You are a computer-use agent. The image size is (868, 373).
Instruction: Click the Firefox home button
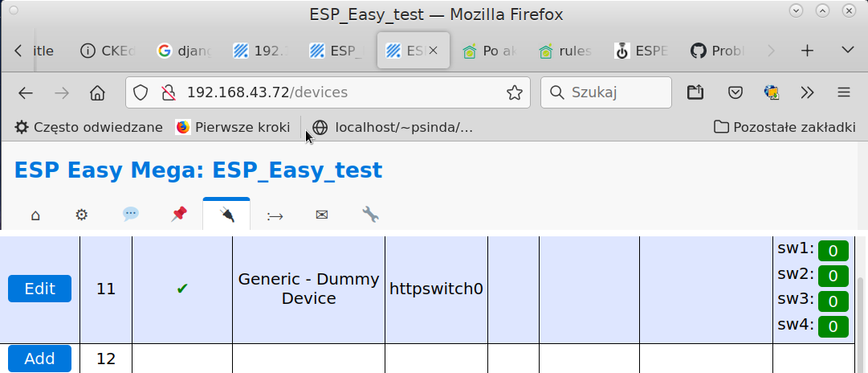[x=97, y=92]
